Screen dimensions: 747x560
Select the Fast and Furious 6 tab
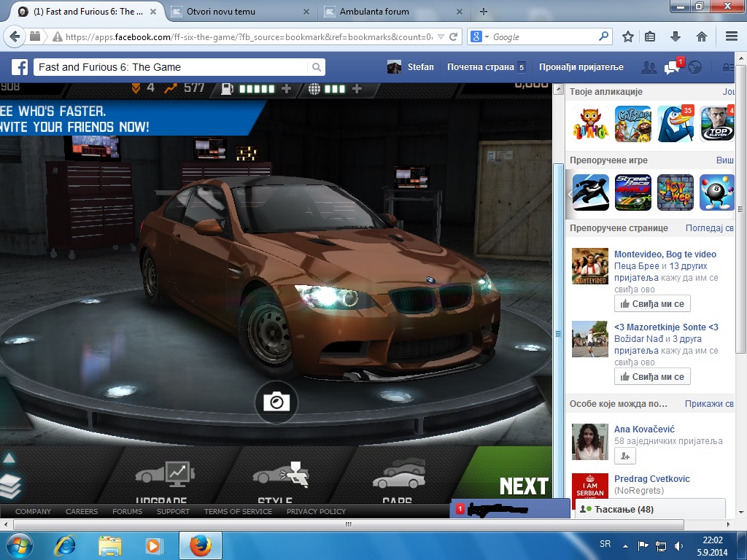[x=86, y=12]
